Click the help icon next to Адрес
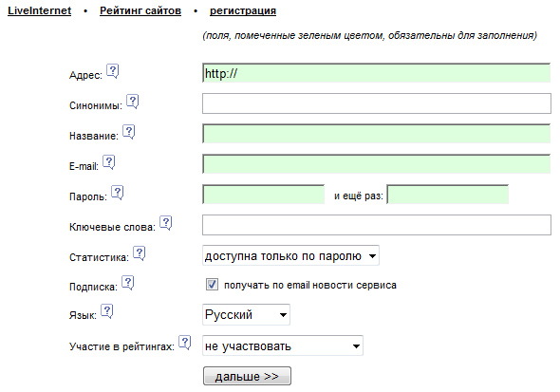This screenshot has height=392, width=560. tap(113, 71)
